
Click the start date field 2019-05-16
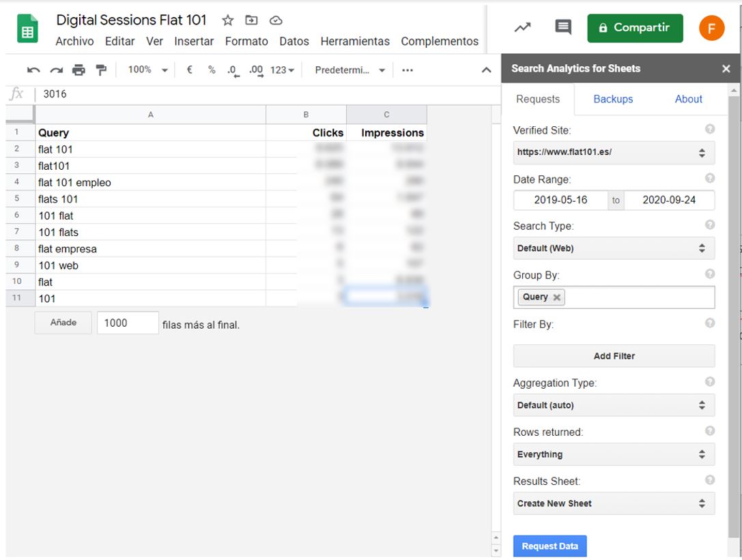(x=560, y=201)
